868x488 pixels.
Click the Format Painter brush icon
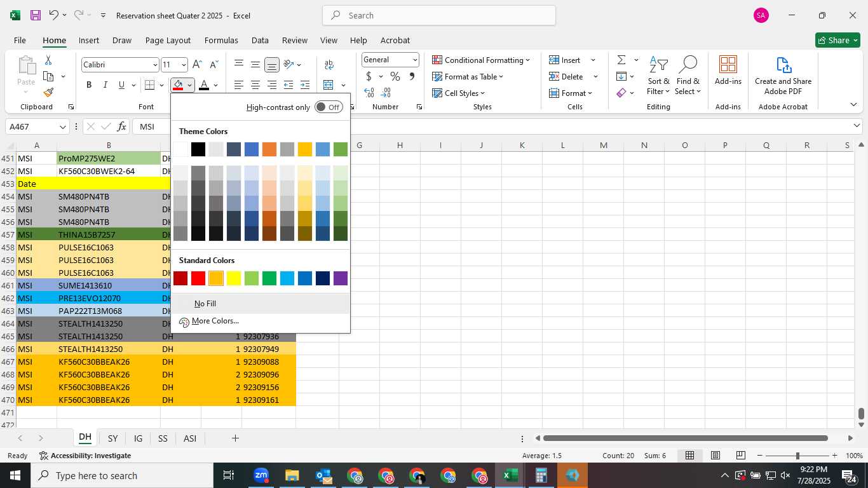(x=48, y=93)
